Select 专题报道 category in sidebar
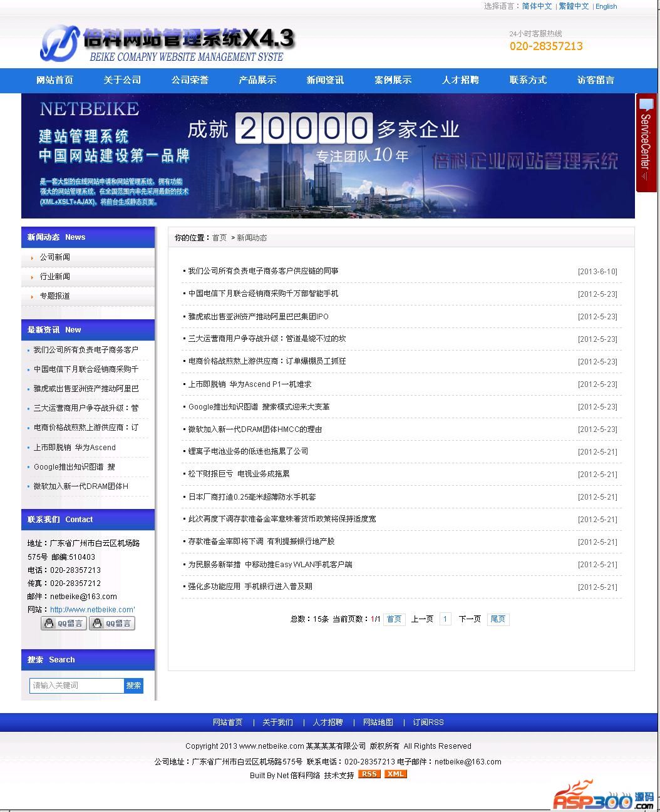The height and width of the screenshot is (812, 660). (x=55, y=296)
